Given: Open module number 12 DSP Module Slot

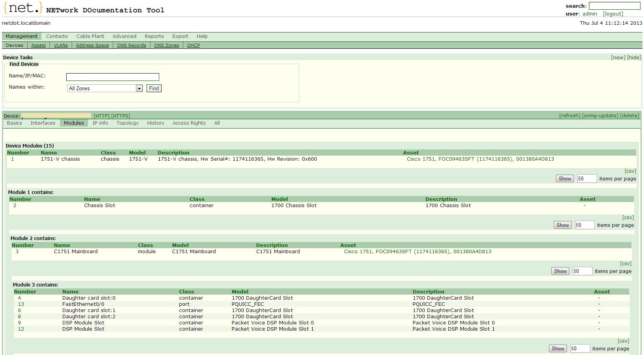Looking at the screenshot, I should (21, 329).
